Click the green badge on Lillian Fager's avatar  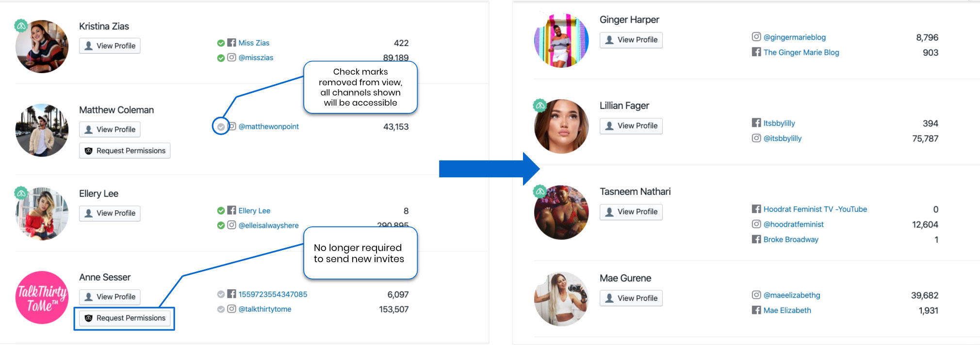[x=540, y=106]
